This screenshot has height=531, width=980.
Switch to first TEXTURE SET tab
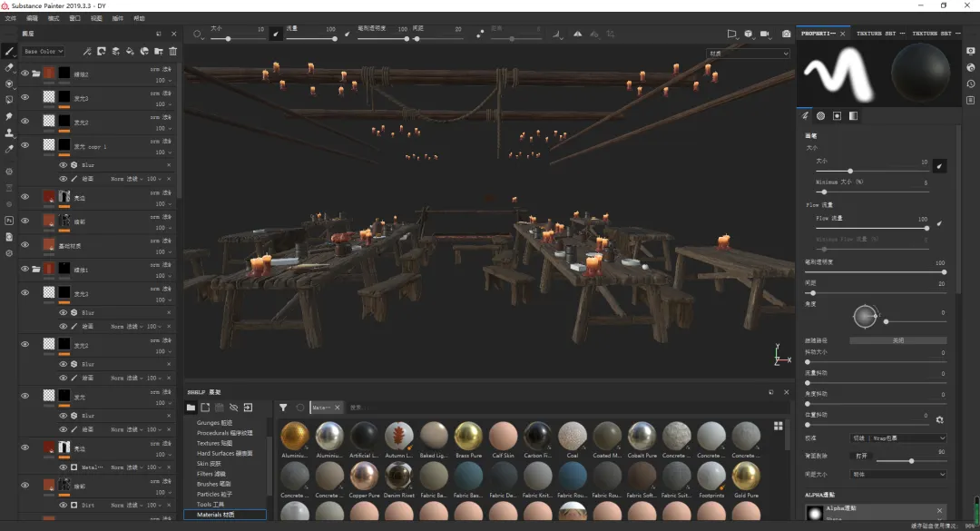[875, 34]
